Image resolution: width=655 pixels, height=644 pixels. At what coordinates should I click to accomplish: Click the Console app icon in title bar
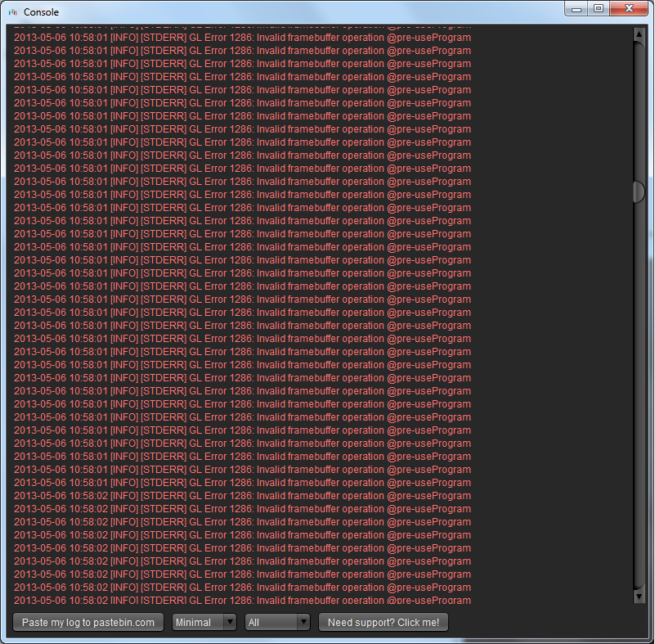12,12
